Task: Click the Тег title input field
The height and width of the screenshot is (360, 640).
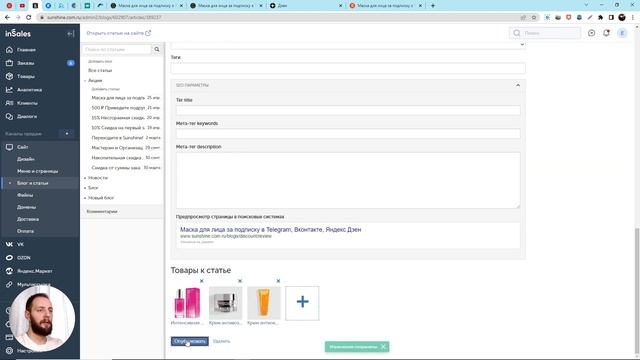Action: [x=348, y=110]
